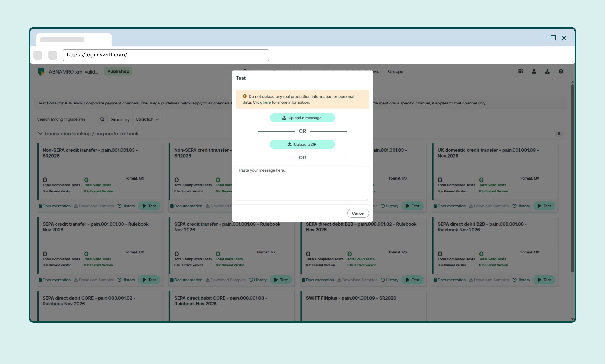
Task: Open Documentation for SEPA direct debit B2B pain.008.001.02
Action: coord(318,280)
